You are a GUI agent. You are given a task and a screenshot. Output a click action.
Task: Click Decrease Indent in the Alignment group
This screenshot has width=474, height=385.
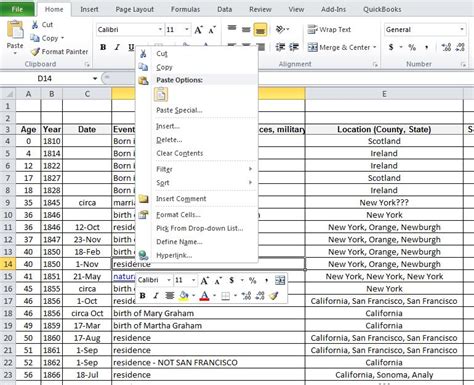point(280,47)
